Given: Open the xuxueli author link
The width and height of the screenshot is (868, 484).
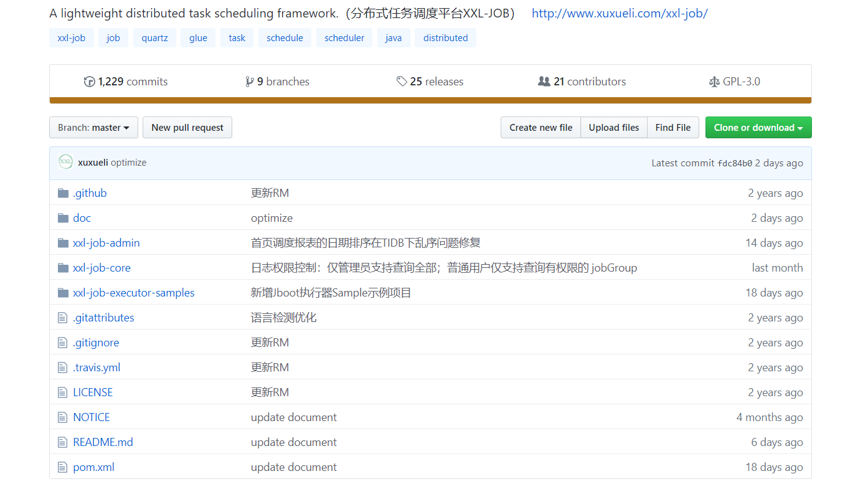Looking at the screenshot, I should pos(93,163).
